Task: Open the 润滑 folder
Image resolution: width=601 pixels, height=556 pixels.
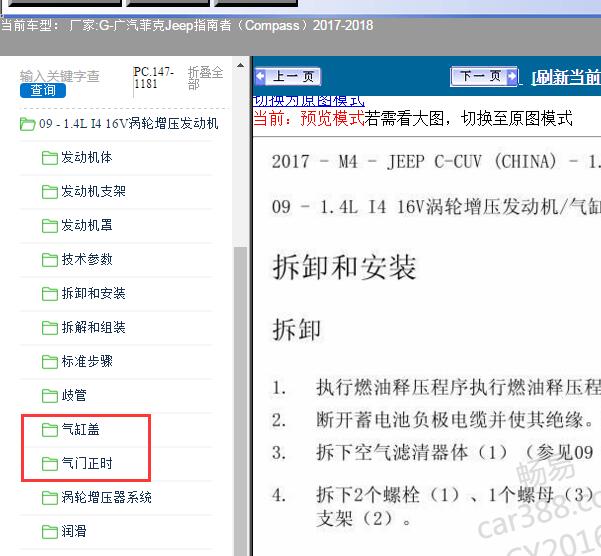Action: (x=74, y=531)
